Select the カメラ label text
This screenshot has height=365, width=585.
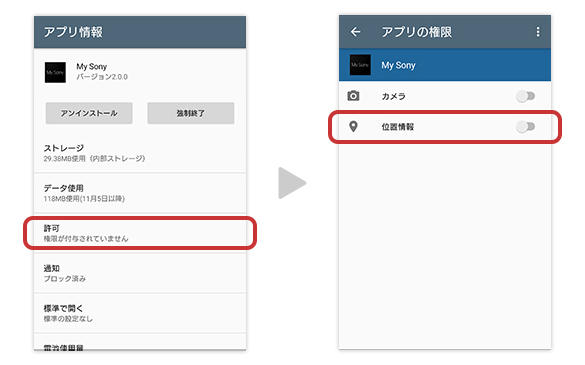(394, 96)
